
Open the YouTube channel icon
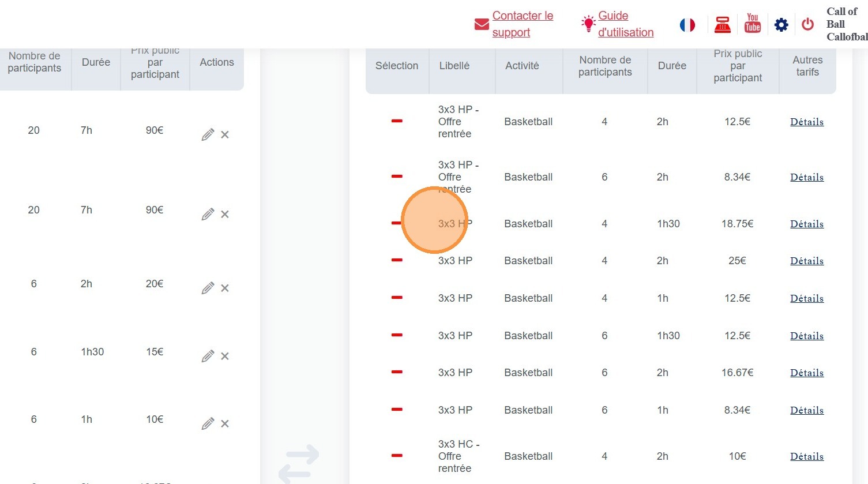pos(752,24)
